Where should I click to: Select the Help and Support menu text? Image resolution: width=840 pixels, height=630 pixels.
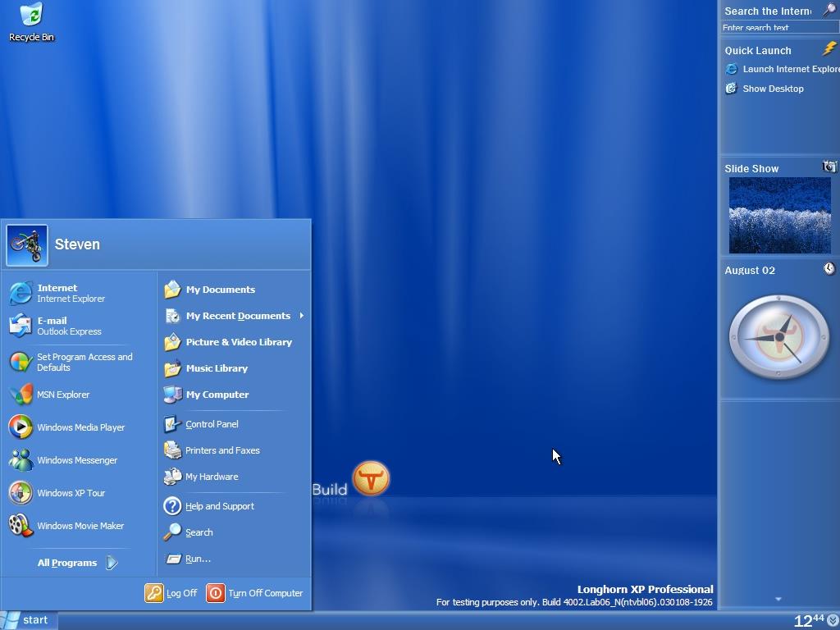coord(220,506)
